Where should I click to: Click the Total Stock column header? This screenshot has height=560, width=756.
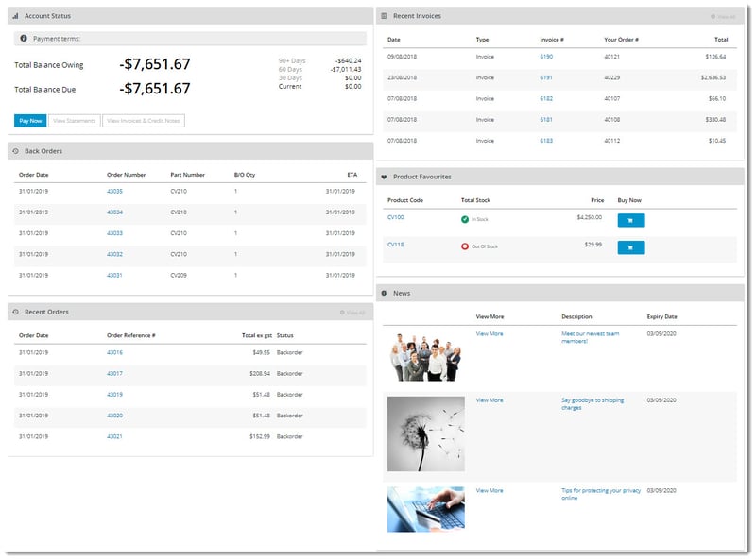click(475, 200)
